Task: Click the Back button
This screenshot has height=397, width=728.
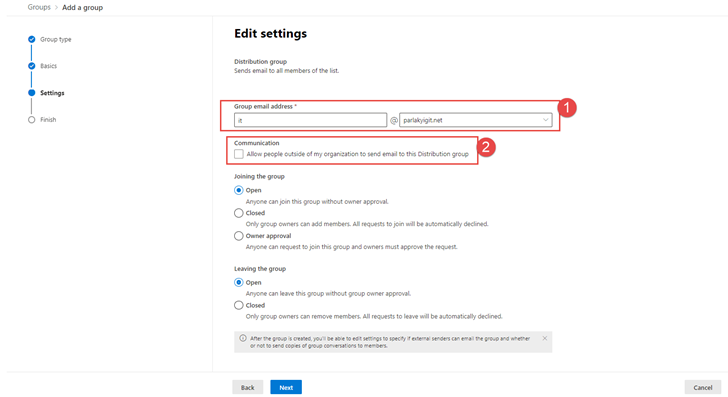Action: click(247, 387)
